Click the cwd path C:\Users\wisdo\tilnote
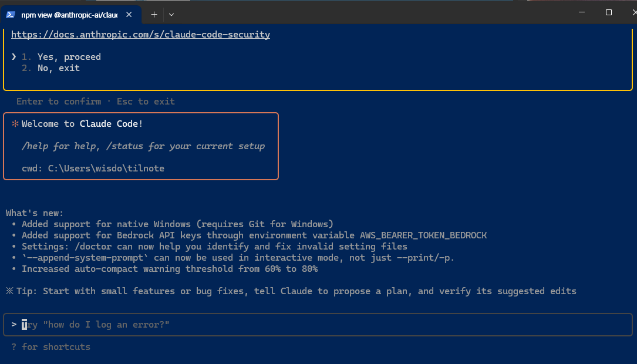 click(106, 168)
